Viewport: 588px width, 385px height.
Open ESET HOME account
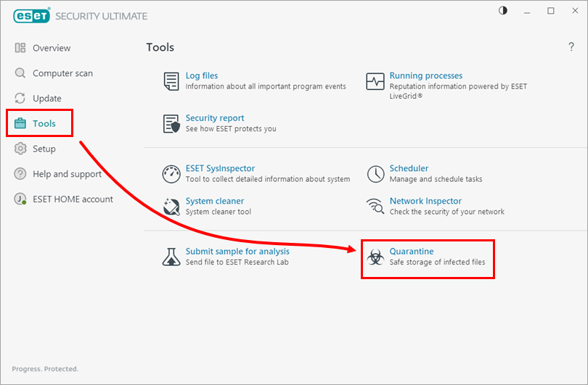[73, 199]
